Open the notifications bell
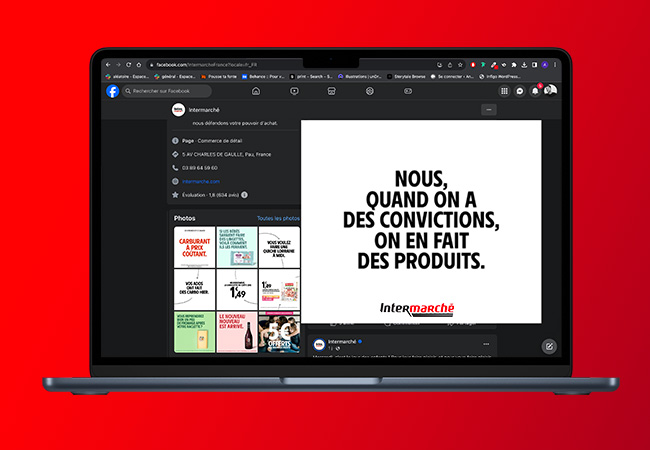Image resolution: width=650 pixels, height=450 pixels. click(535, 91)
